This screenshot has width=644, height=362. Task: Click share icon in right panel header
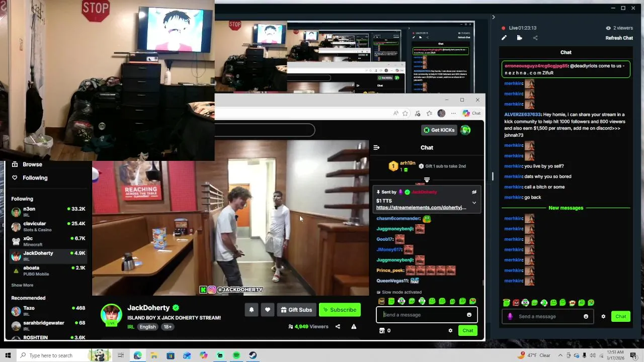535,38
